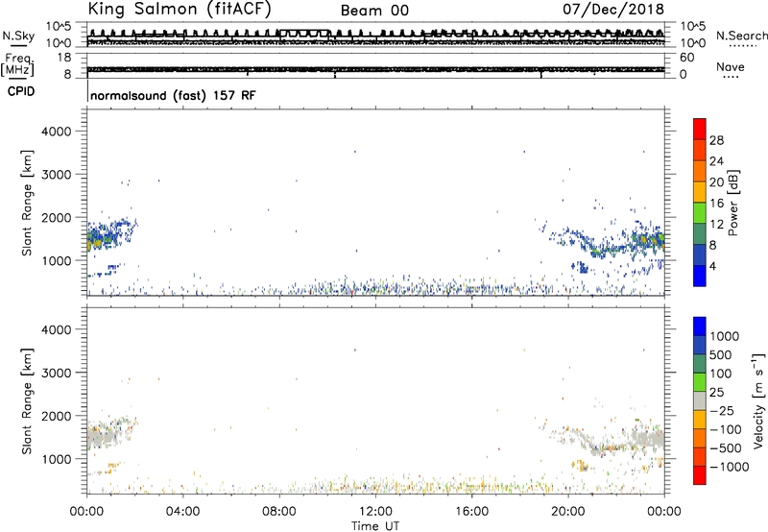Click the '2000' tick of the velocity panel
This screenshot has width=768, height=532.
click(x=57, y=416)
